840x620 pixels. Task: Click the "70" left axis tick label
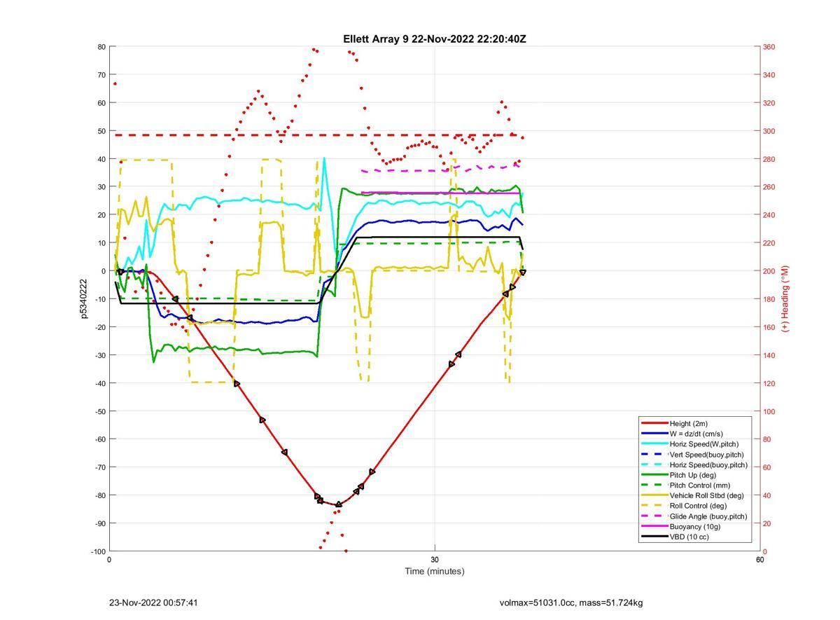pos(101,75)
